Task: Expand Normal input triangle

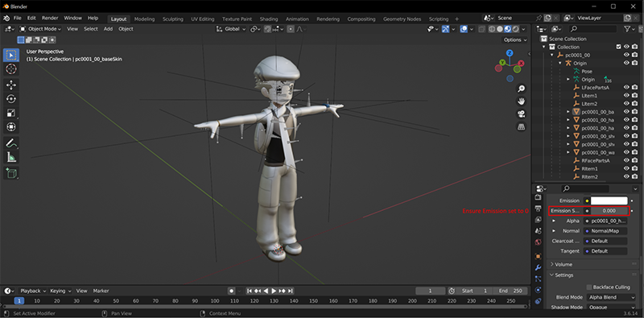Action: point(554,231)
